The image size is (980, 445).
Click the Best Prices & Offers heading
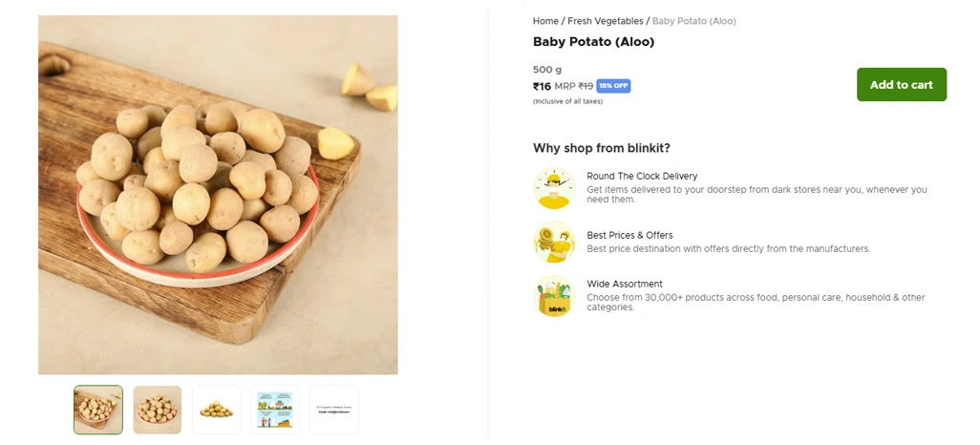(629, 236)
